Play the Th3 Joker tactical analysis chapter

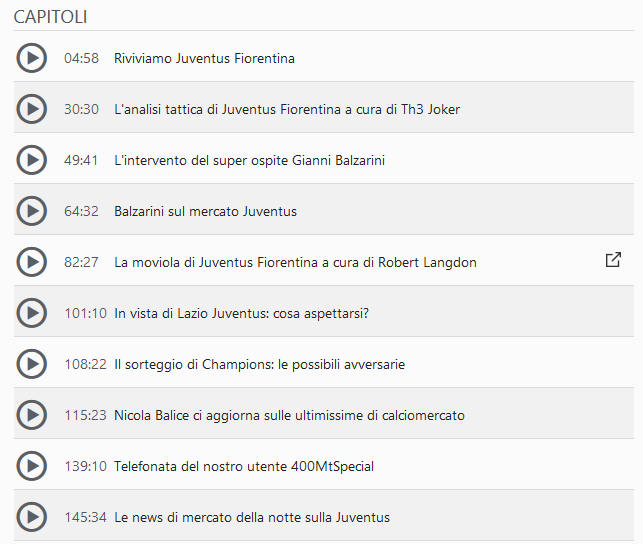pyautogui.click(x=32, y=109)
